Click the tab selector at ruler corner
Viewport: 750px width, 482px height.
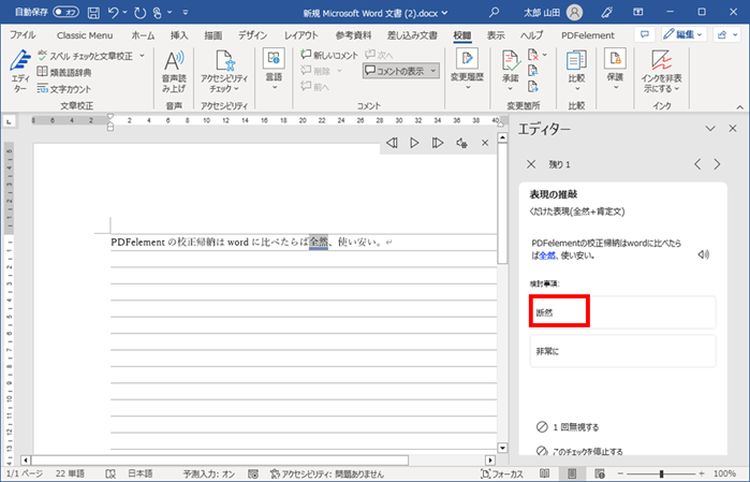(x=9, y=121)
